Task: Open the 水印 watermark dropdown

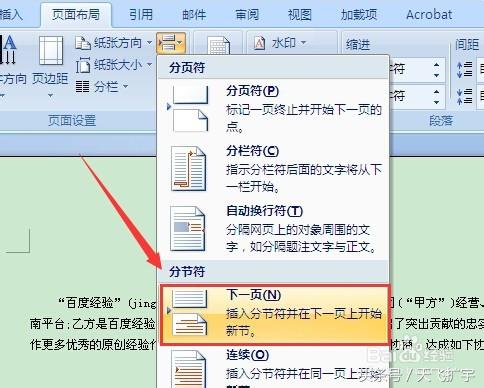Action: pyautogui.click(x=280, y=43)
